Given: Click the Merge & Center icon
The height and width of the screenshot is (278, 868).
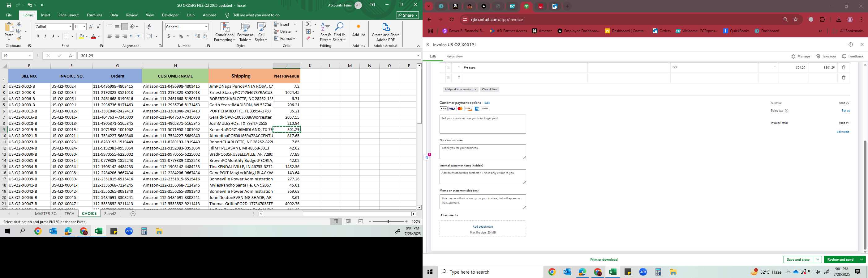Looking at the screenshot, I should 149,36.
